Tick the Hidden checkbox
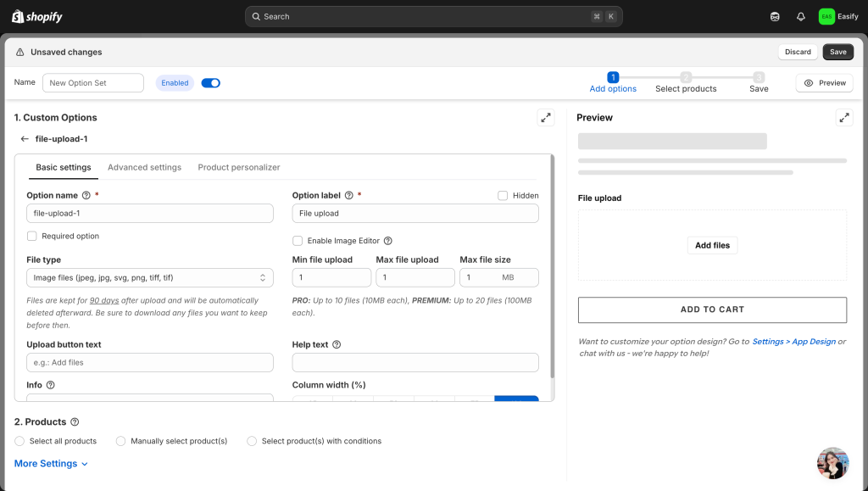 (504, 195)
